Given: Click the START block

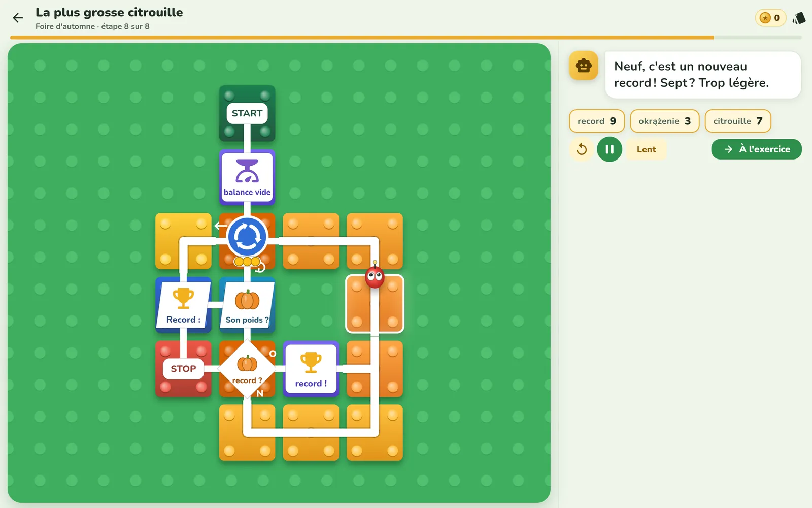Looking at the screenshot, I should [247, 113].
